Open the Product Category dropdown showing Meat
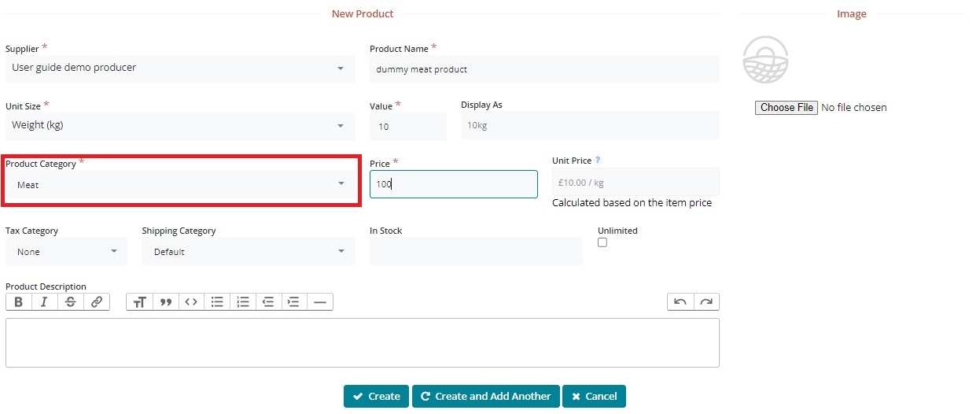This screenshot has height=414, width=980. click(180, 185)
